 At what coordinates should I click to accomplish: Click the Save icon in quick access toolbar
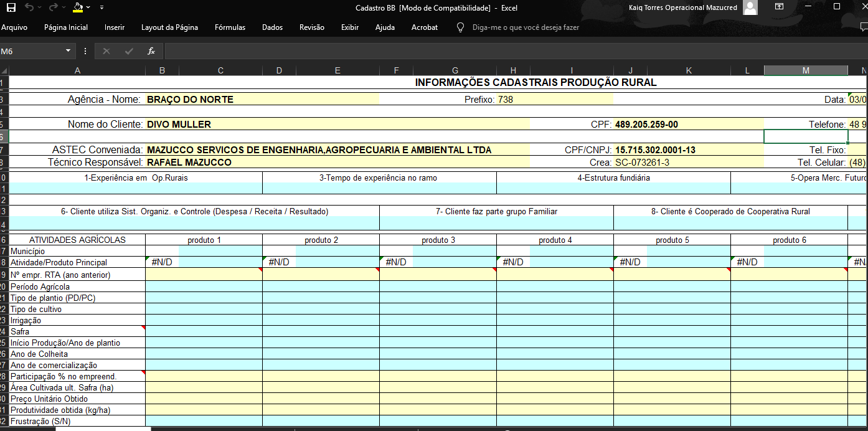point(11,7)
